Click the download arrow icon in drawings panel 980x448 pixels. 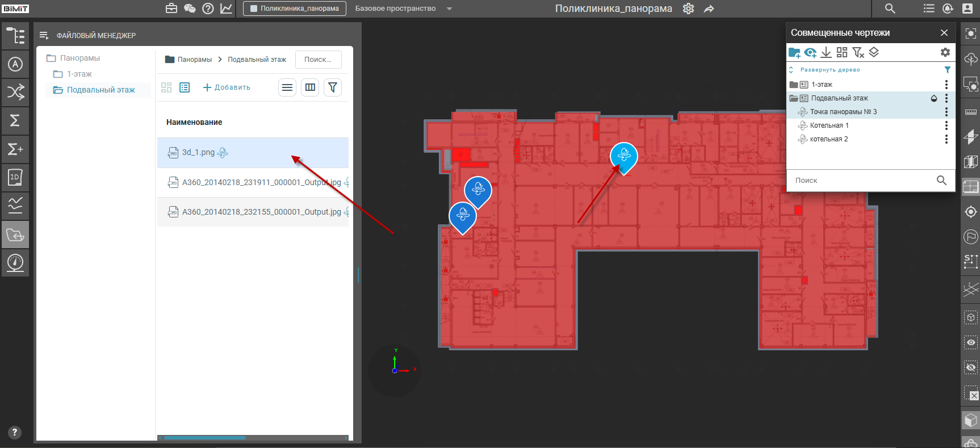pyautogui.click(x=826, y=53)
